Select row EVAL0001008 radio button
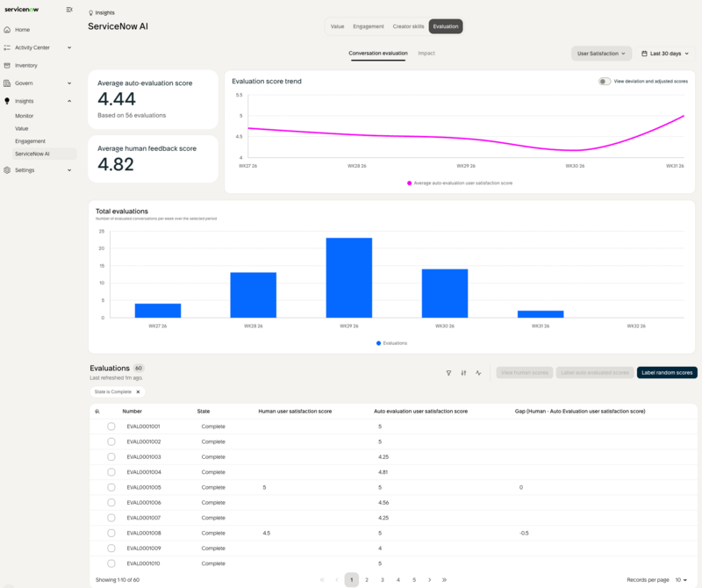702x588 pixels. click(x=111, y=533)
